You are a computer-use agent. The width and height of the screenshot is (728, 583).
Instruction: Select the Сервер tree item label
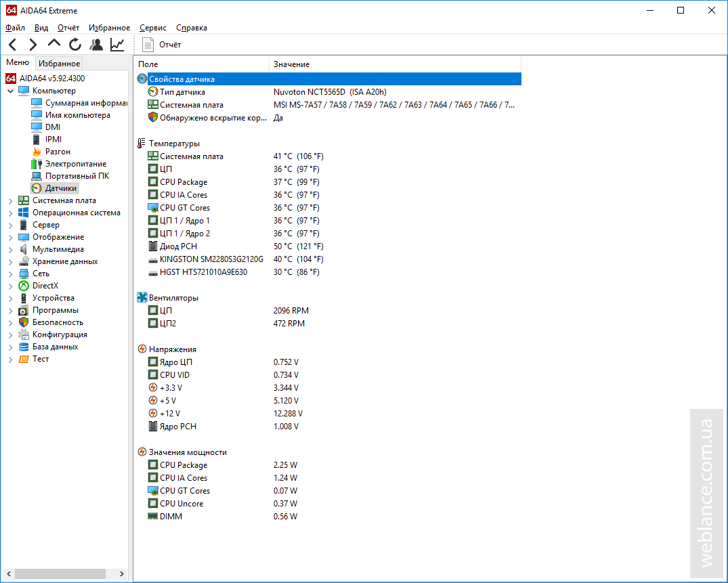pyautogui.click(x=46, y=225)
